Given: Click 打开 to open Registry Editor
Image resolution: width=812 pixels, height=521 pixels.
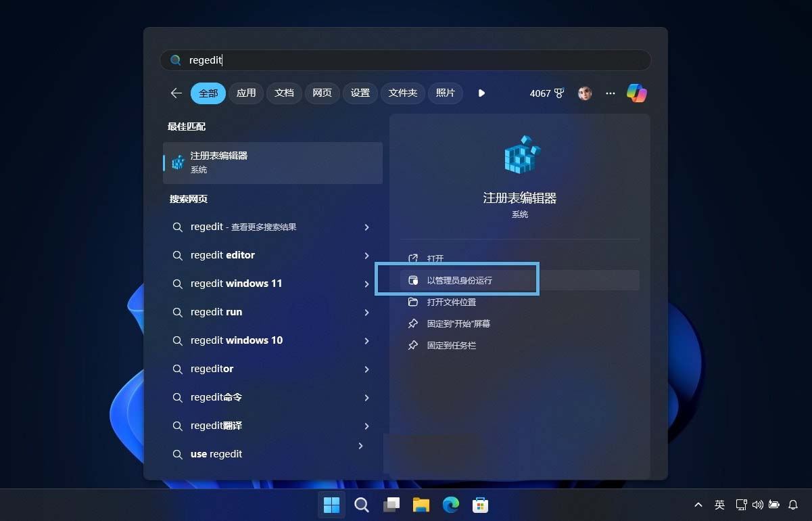Looking at the screenshot, I should pyautogui.click(x=435, y=258).
